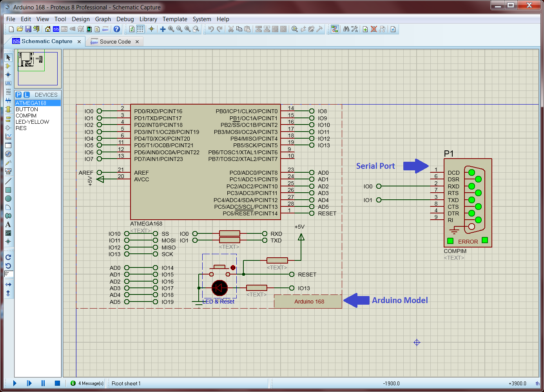This screenshot has width=544, height=392.
Task: Choose the Wire Label LBL tool
Action: coord(8,83)
